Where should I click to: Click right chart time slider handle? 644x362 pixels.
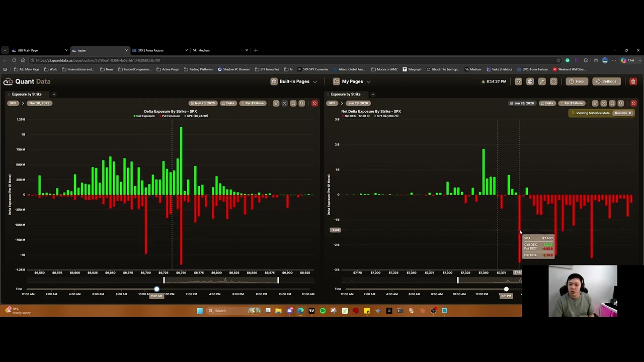tap(506, 289)
